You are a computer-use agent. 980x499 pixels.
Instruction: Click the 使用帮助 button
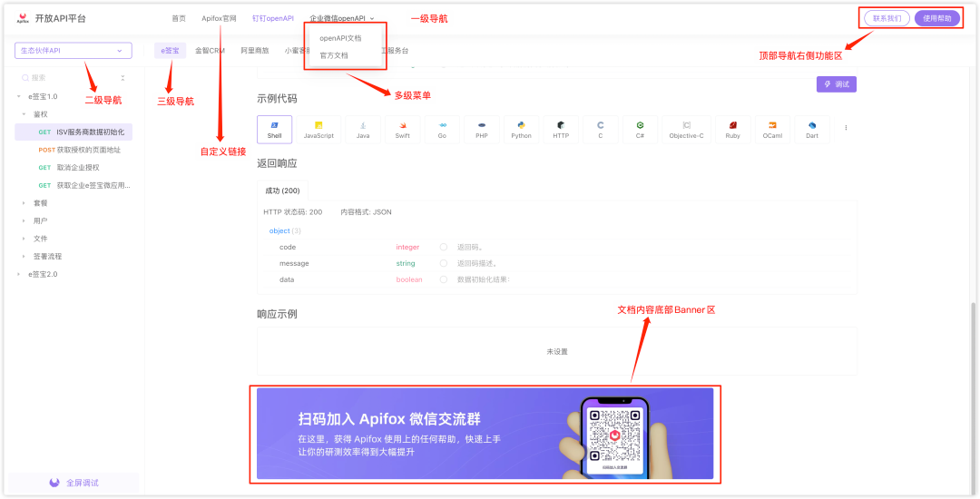tap(936, 19)
